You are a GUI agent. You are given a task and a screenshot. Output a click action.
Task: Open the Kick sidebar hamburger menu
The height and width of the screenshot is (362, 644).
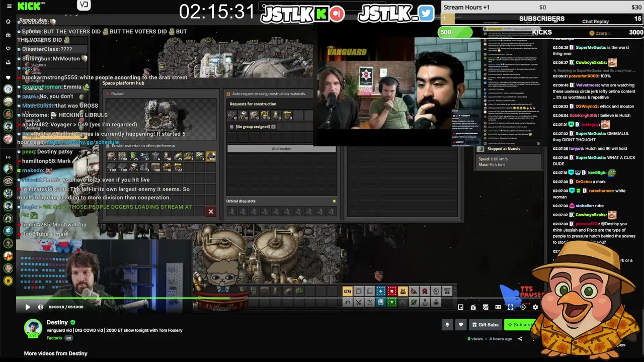pyautogui.click(x=9, y=6)
